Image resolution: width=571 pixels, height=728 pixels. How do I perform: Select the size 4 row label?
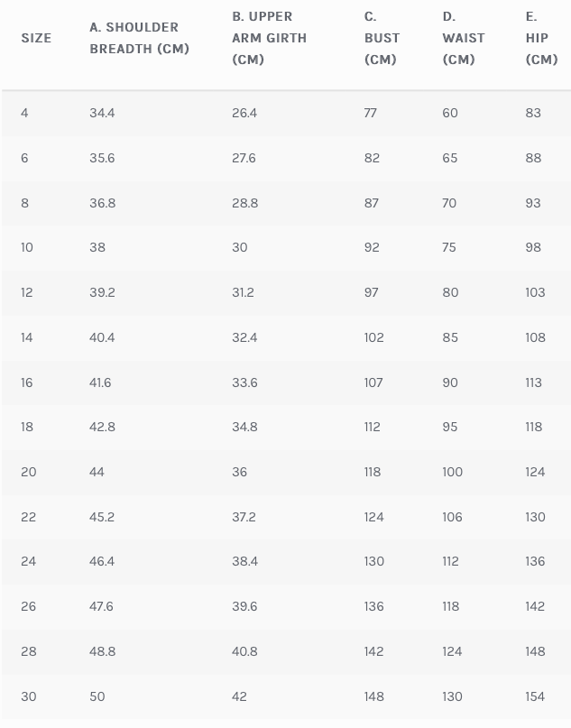24,113
